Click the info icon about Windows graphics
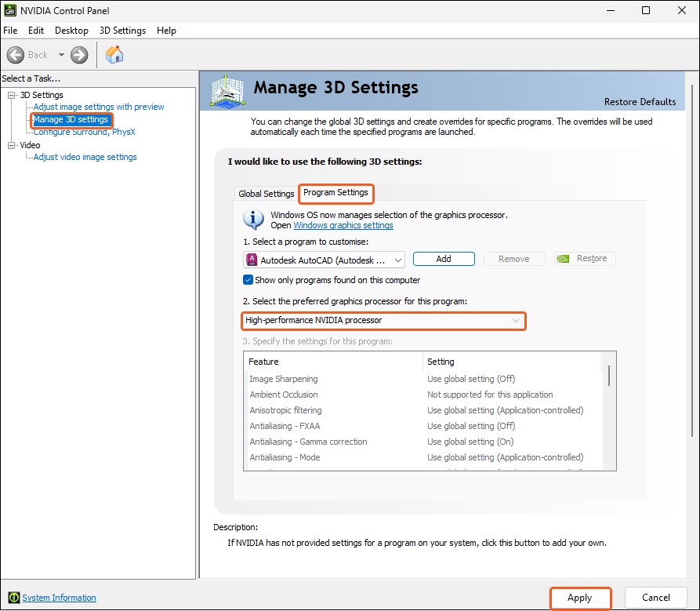Viewport: 700px width, 611px height. [253, 220]
